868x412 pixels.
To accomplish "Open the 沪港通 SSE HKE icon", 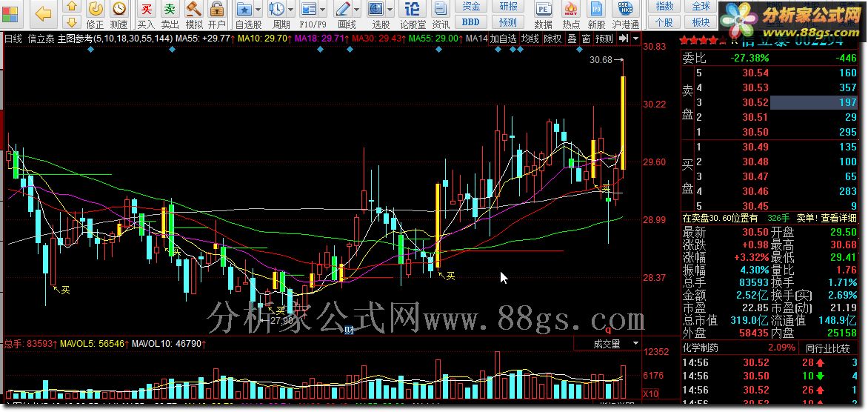I will 626,15.
